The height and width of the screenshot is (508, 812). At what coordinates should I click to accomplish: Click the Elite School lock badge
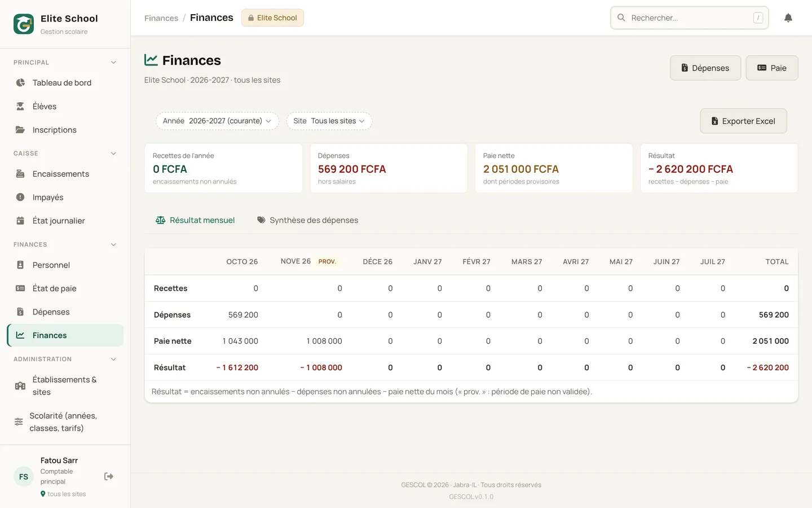[272, 17]
